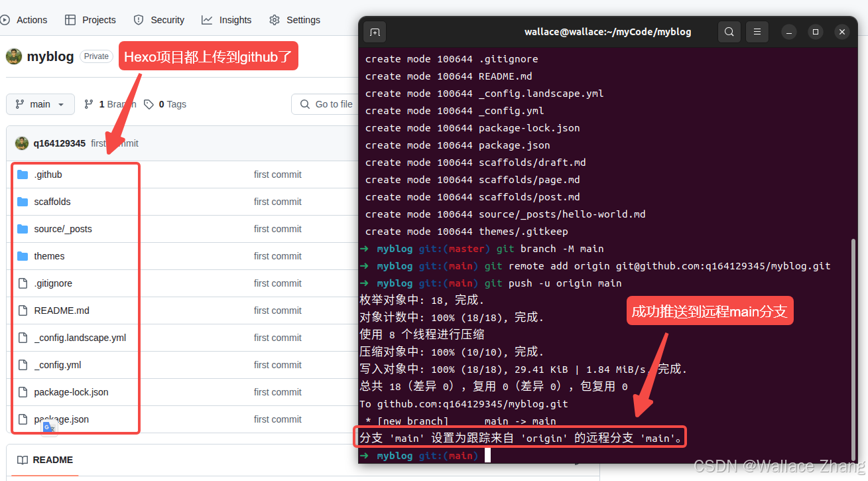Click the README.md file icon

click(x=23, y=310)
